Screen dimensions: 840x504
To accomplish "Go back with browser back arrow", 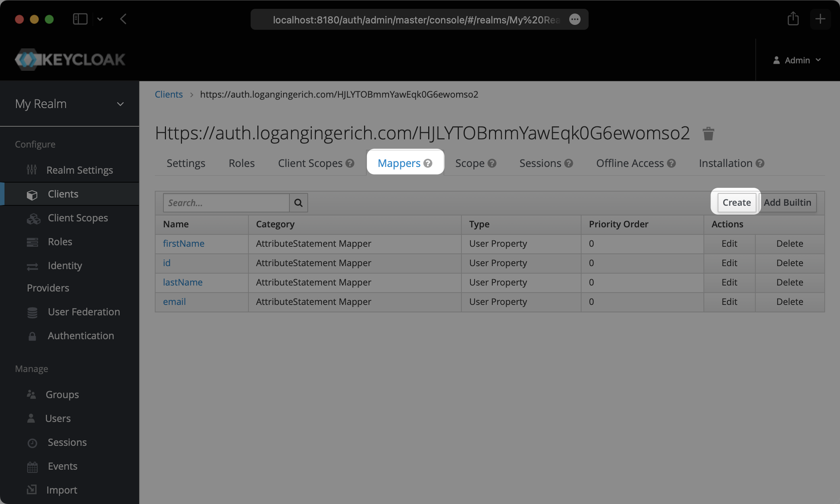I will pyautogui.click(x=123, y=19).
